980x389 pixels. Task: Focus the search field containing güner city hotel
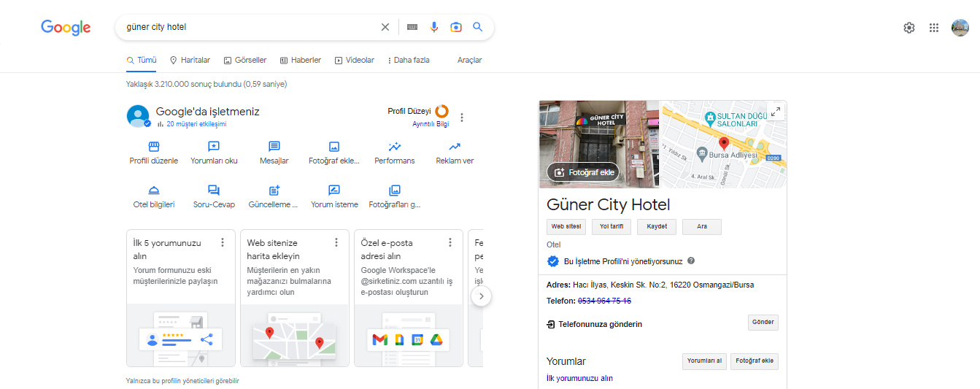click(x=248, y=27)
